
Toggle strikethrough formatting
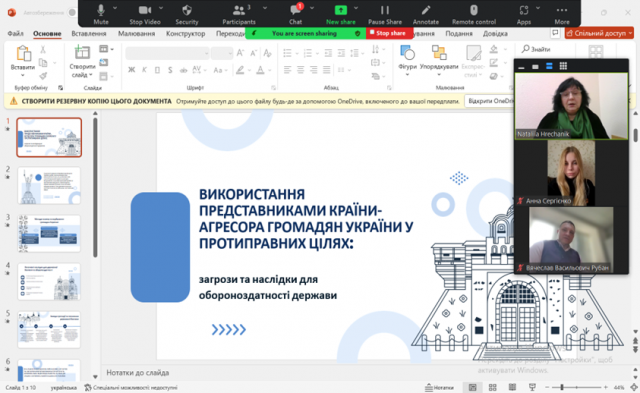183,70
